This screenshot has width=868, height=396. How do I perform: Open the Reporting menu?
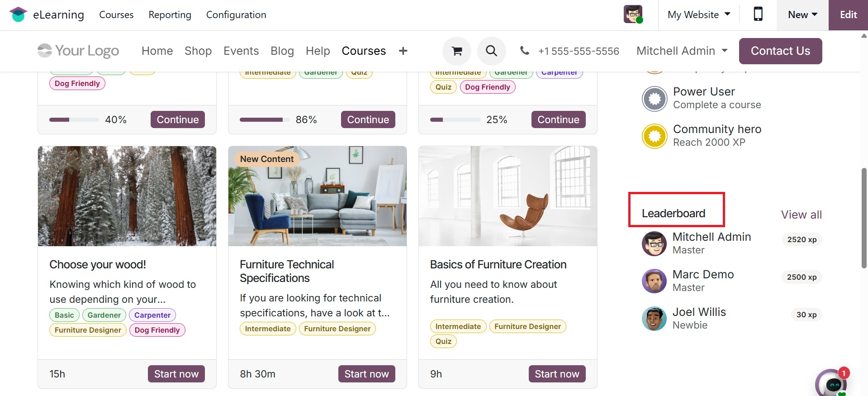click(x=170, y=14)
